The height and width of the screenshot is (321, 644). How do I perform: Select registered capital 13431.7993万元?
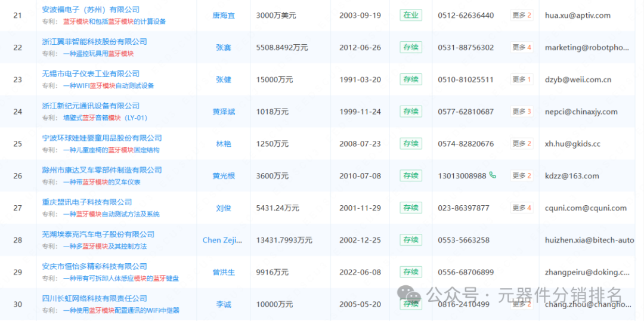[x=284, y=240]
